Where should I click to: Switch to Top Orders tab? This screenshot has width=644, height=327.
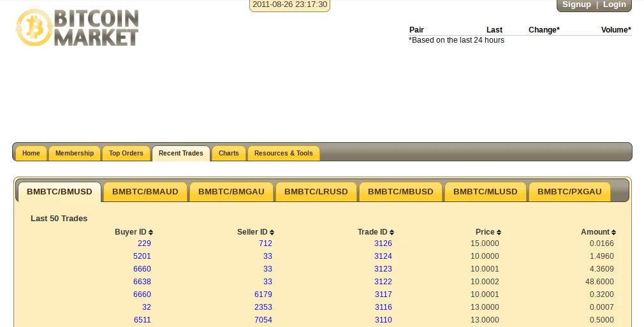click(126, 153)
